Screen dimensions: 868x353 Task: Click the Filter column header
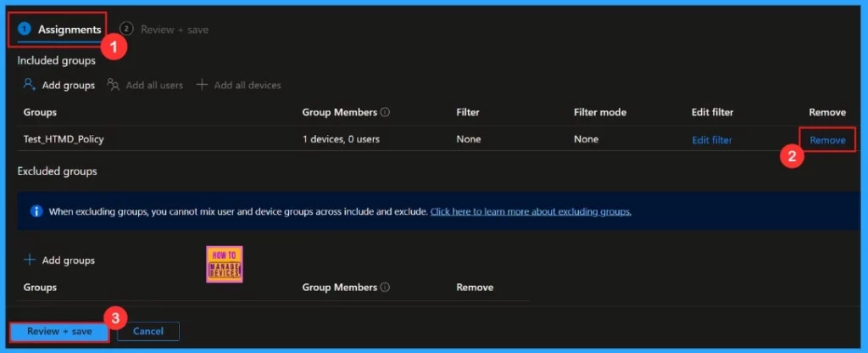click(468, 113)
